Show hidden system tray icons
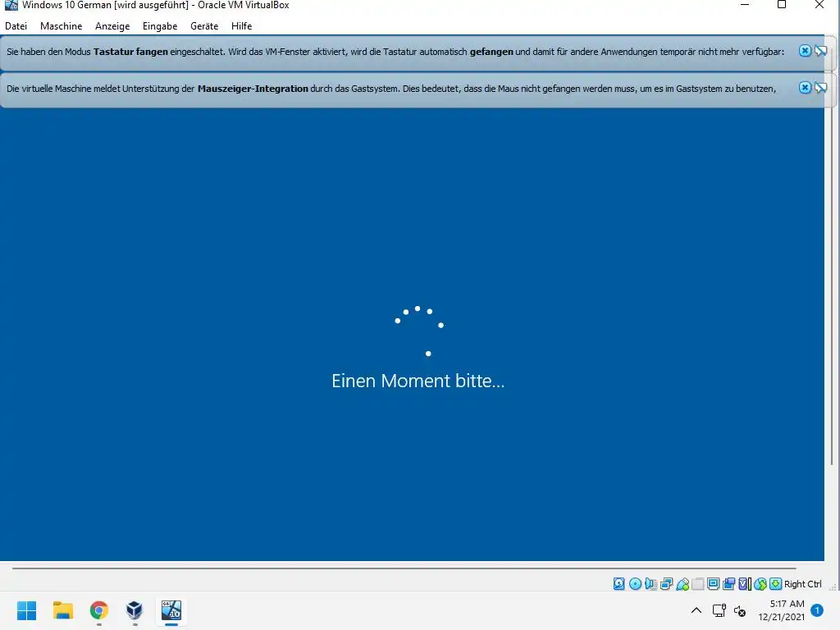Viewport: 840px width, 630px height. pyautogui.click(x=696, y=610)
